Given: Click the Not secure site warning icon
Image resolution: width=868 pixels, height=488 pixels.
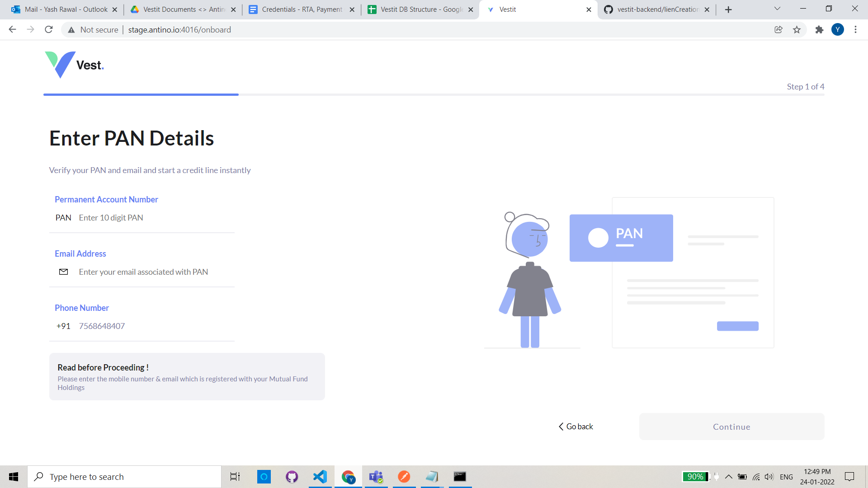Looking at the screenshot, I should 71,30.
